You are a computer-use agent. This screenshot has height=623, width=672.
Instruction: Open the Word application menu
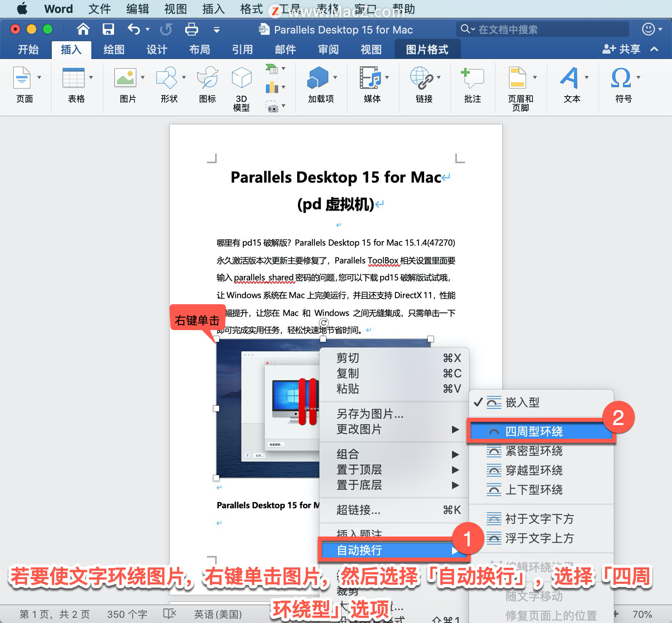(59, 9)
